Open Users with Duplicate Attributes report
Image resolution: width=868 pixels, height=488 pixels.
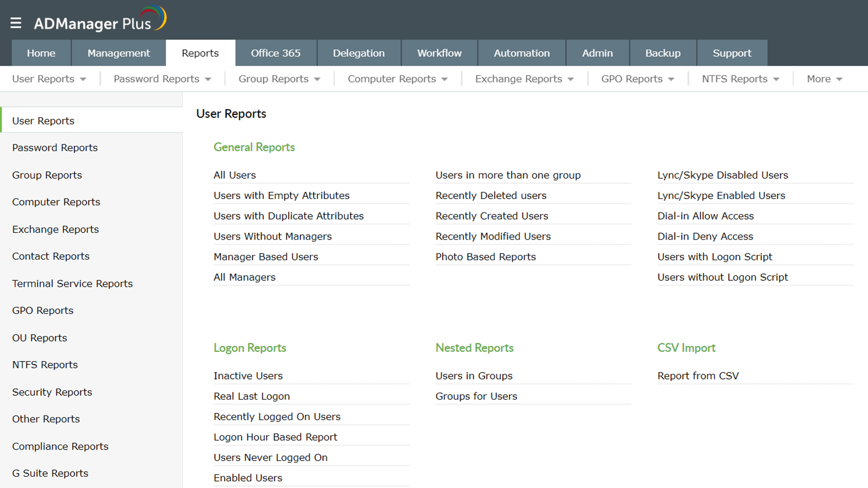[289, 216]
